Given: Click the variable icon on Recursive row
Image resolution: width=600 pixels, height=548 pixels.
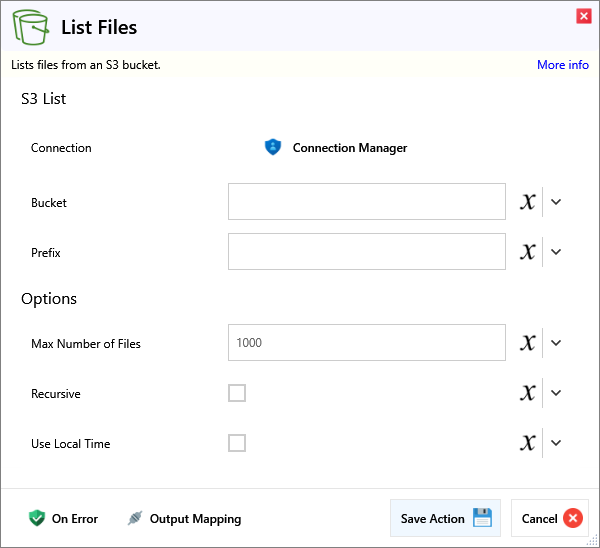Looking at the screenshot, I should [528, 393].
